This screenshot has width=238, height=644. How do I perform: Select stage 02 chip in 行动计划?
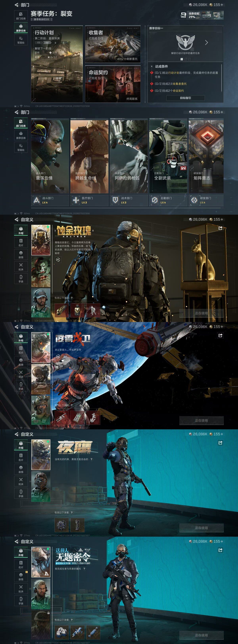click(x=47, y=43)
